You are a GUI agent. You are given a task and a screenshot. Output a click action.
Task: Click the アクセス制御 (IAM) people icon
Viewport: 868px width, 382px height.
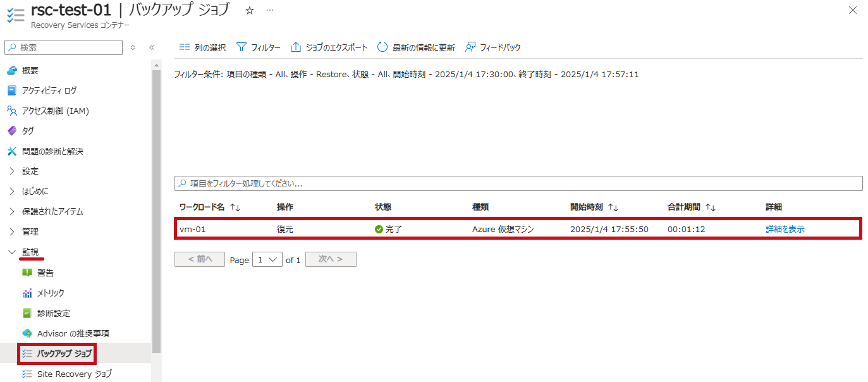tap(11, 111)
